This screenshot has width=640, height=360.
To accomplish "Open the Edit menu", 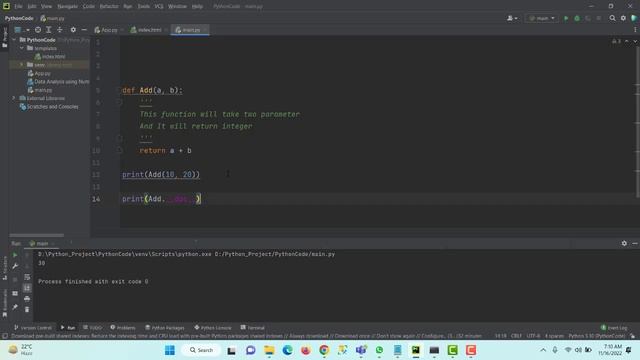I will pos(32,7).
